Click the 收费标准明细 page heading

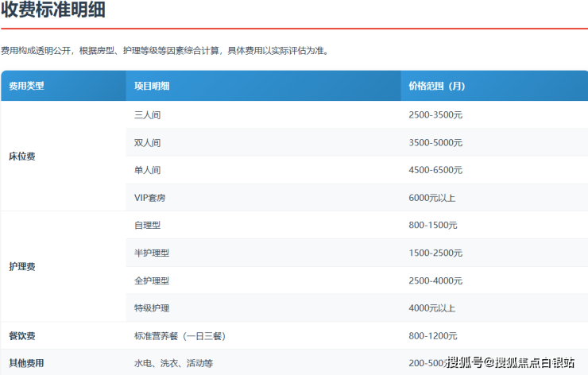pyautogui.click(x=52, y=11)
